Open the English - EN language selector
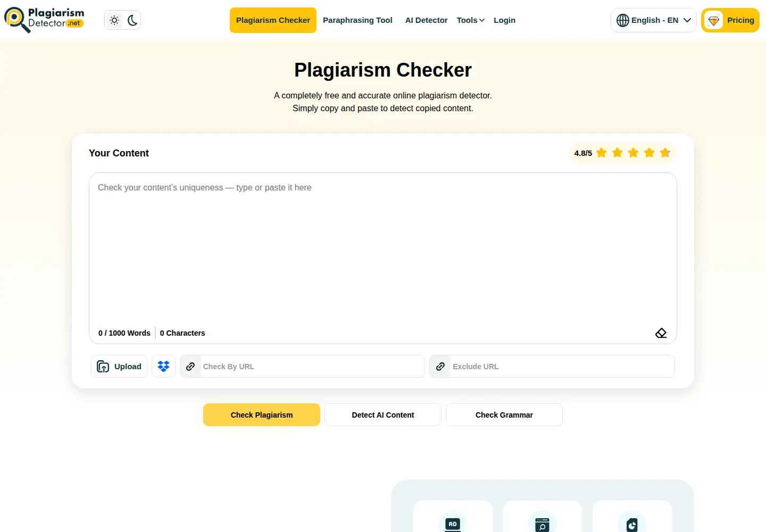Image resolution: width=766 pixels, height=532 pixels. point(653,20)
